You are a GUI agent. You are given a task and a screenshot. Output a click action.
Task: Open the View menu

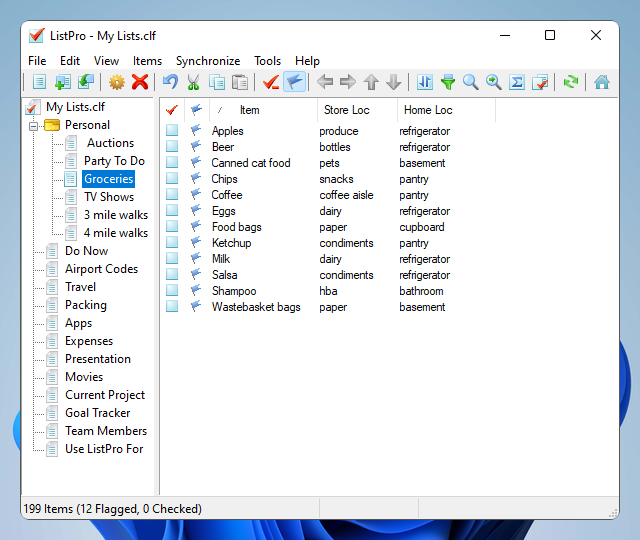pos(107,61)
